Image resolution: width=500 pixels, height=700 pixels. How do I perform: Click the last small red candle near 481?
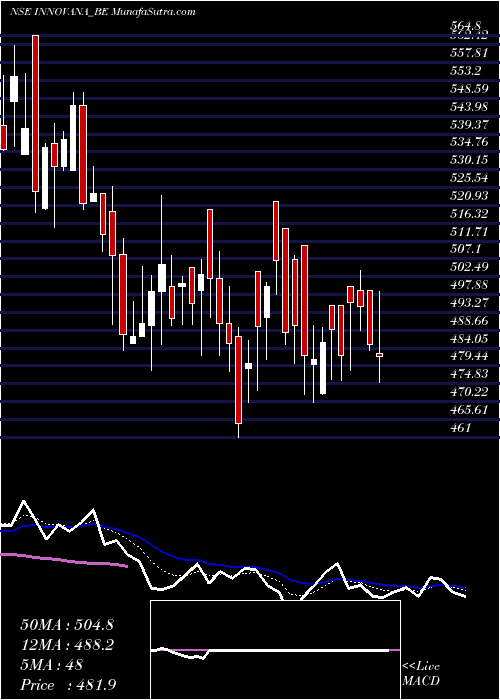[x=379, y=355]
